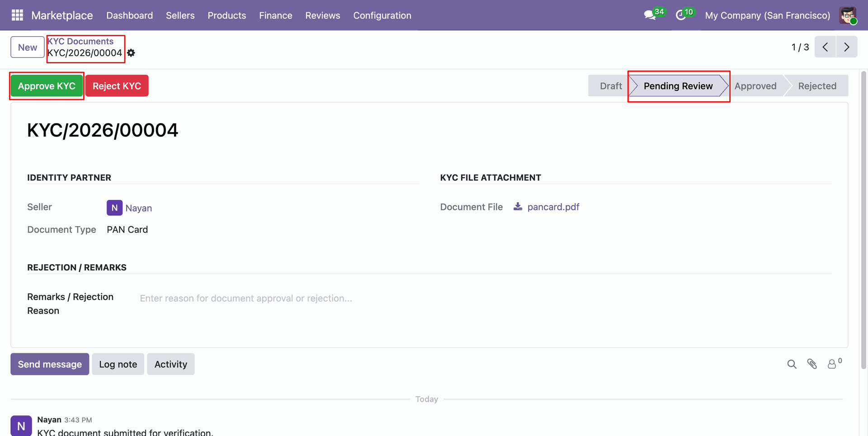Download the pancard.pdf file
Screen dimensions: 868x436
[553, 207]
